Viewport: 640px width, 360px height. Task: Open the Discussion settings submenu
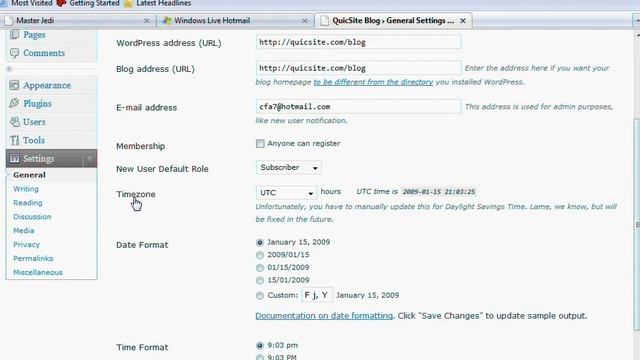click(x=32, y=217)
